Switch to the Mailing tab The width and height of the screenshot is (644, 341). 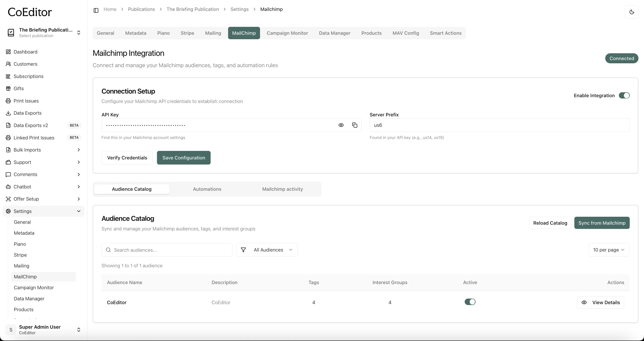click(213, 33)
